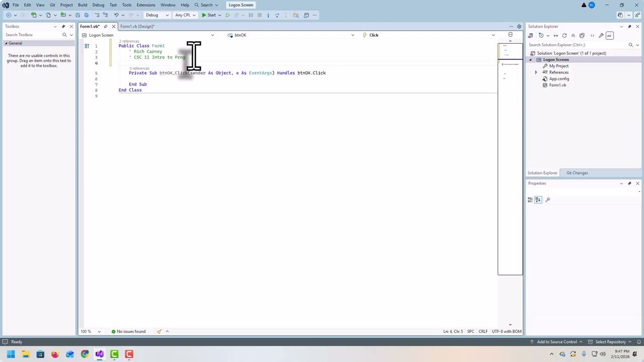Click the Navigate Backward arrow icon
The height and width of the screenshot is (362, 644).
click(9, 15)
